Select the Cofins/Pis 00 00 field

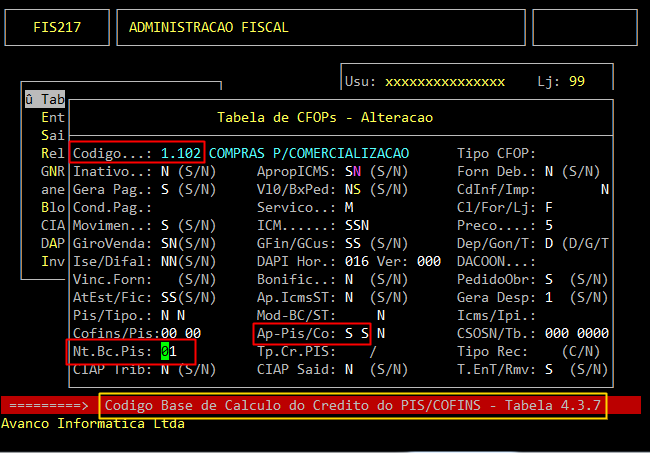tap(181, 333)
